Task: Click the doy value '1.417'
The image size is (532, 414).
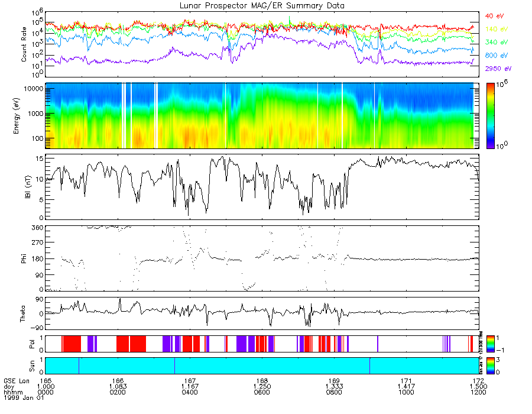Action: [406, 387]
